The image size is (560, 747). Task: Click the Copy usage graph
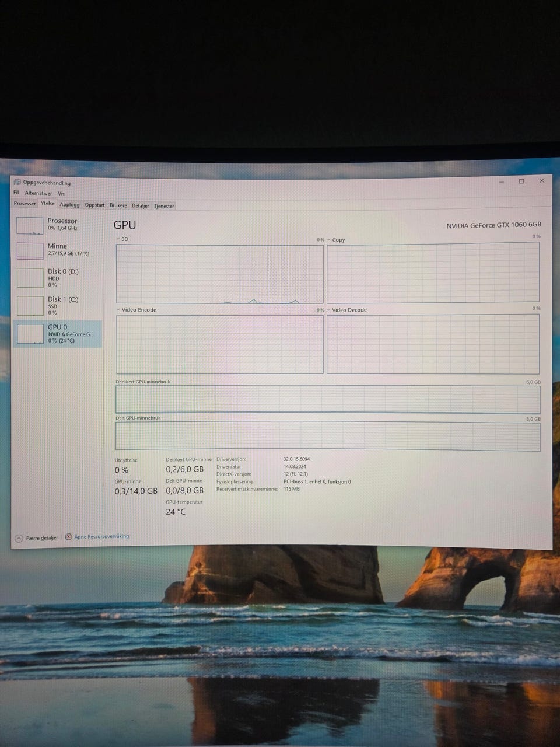click(433, 273)
